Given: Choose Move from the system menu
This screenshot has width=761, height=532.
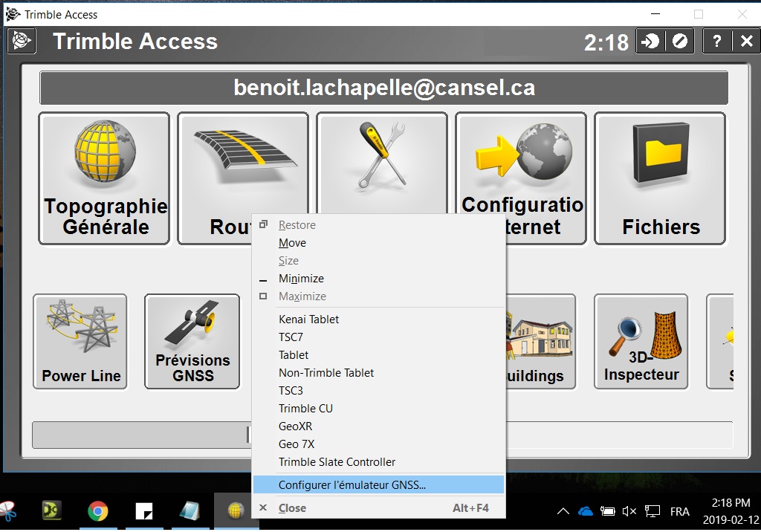Looking at the screenshot, I should coord(378,243).
